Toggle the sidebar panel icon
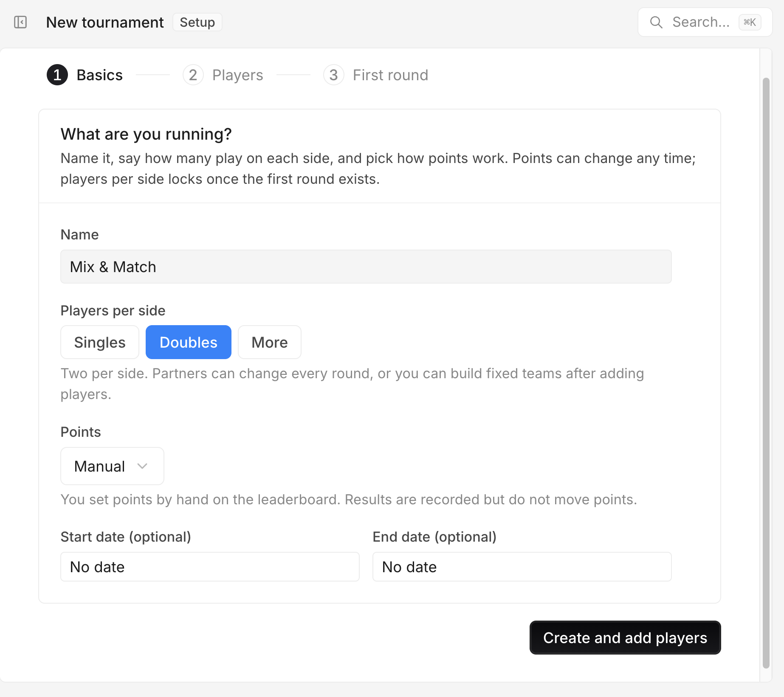Viewport: 784px width, 697px height. click(20, 22)
